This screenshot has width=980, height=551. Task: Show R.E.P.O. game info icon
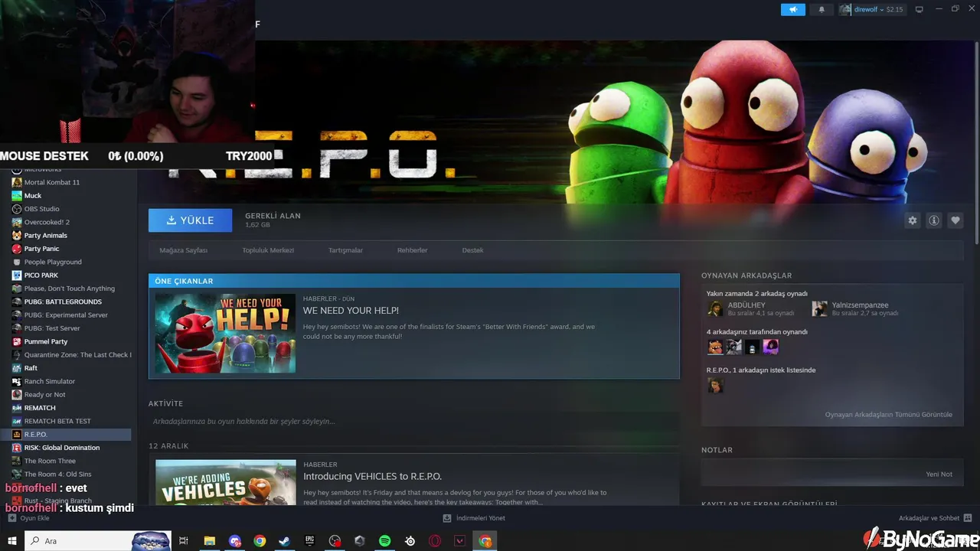coord(934,220)
